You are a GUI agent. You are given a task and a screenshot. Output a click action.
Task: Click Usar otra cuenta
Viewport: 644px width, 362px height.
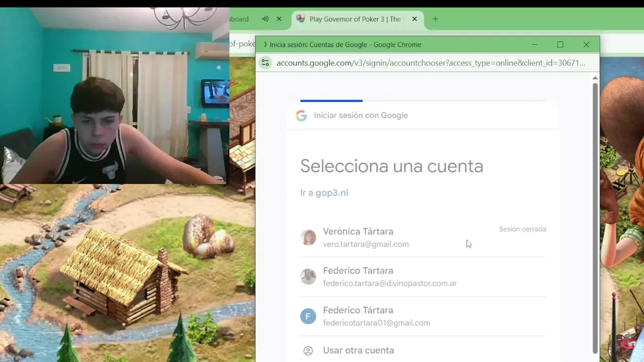pyautogui.click(x=423, y=350)
